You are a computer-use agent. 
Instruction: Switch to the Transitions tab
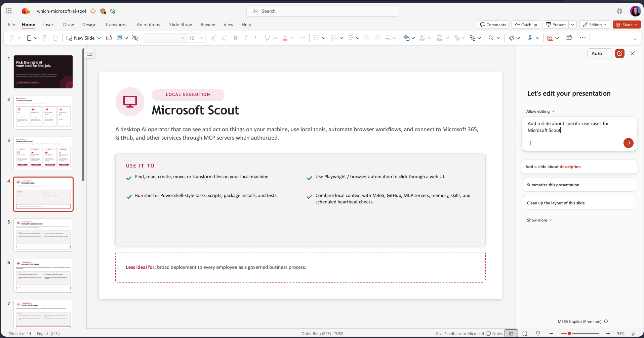(x=116, y=25)
